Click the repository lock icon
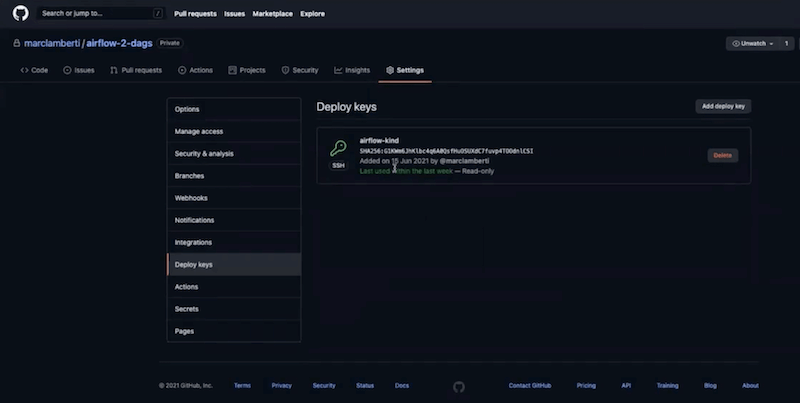 pos(16,43)
